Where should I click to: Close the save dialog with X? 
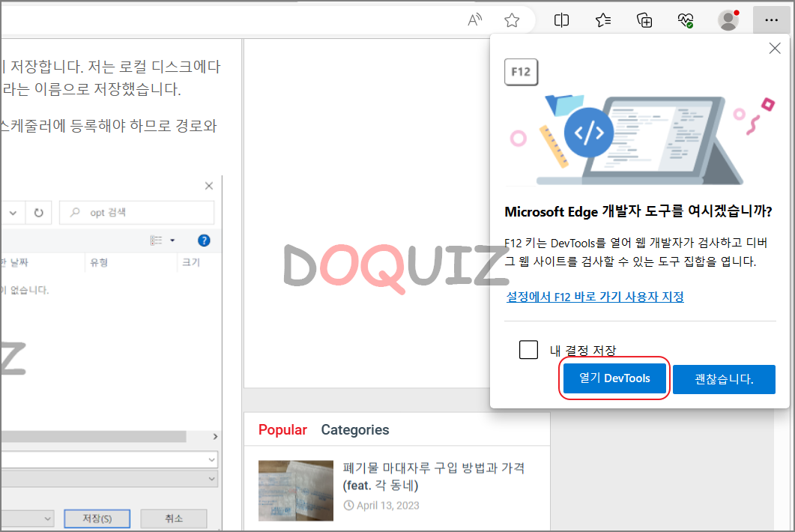click(x=209, y=186)
